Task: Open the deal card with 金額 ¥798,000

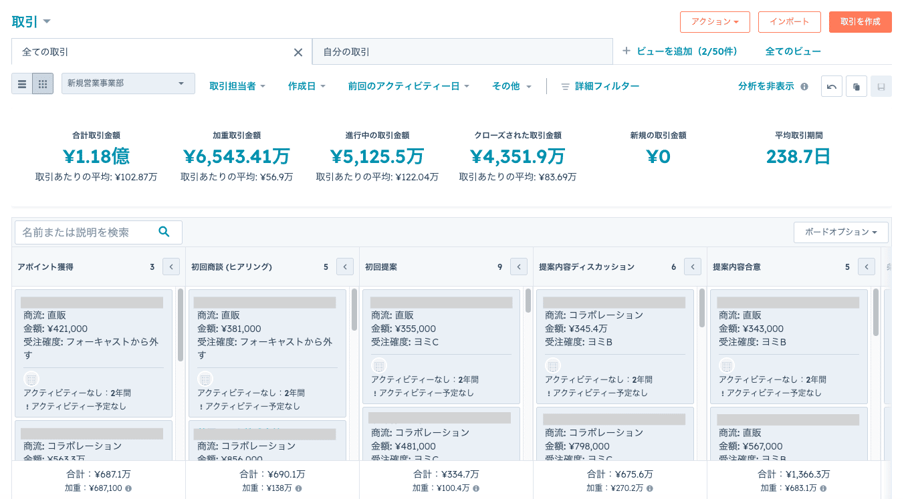Action: [x=615, y=434]
